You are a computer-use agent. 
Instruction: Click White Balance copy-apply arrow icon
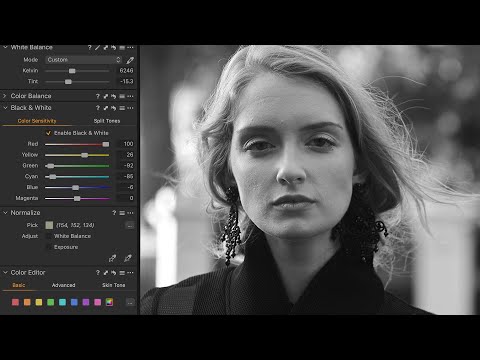coord(106,48)
